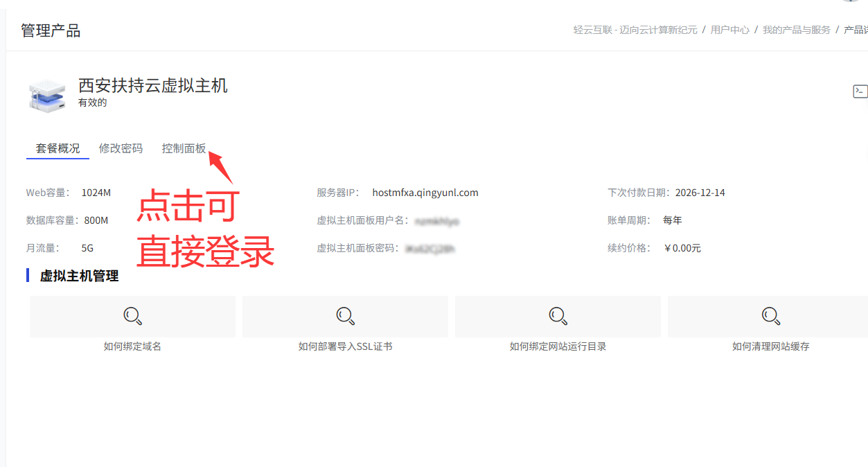Image resolution: width=868 pixels, height=467 pixels.
Task: Switch to the 修改密码 tab
Action: 121,148
